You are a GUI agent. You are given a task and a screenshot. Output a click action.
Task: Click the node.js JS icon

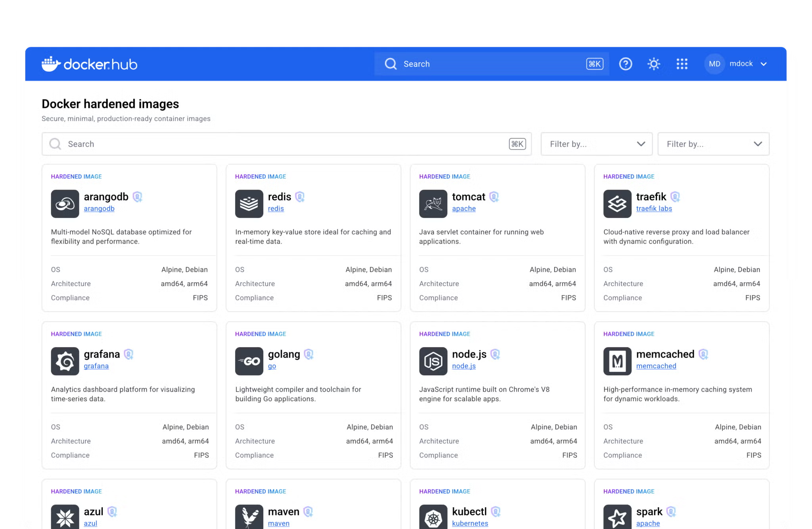pyautogui.click(x=433, y=361)
